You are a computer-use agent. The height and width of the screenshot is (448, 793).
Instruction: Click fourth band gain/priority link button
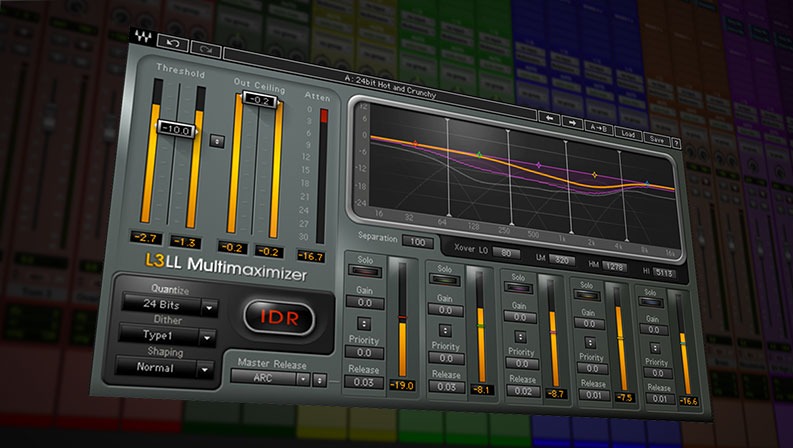(x=589, y=342)
